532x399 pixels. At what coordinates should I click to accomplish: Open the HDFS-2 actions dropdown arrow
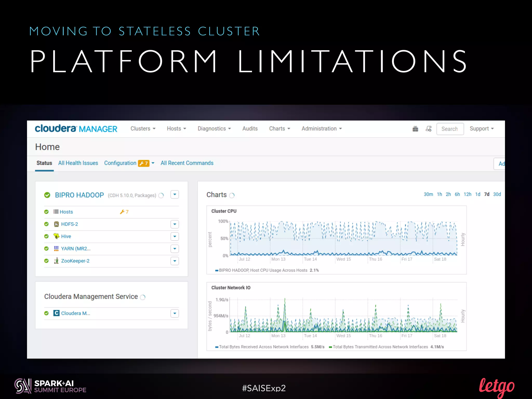point(175,224)
